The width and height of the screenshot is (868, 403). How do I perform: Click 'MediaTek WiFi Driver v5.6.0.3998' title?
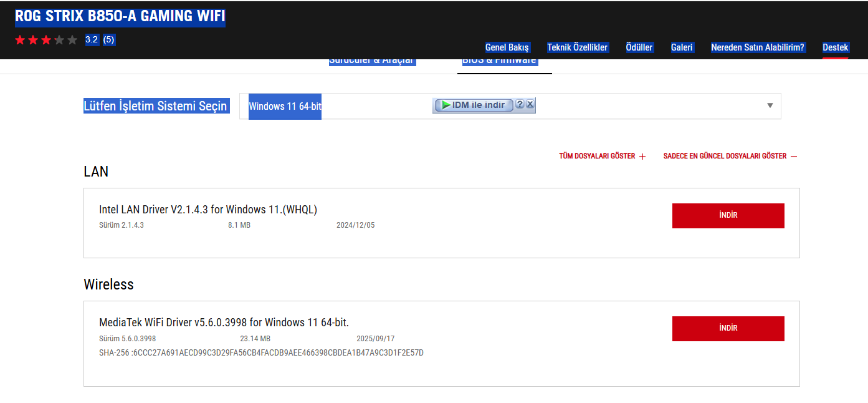pos(224,323)
